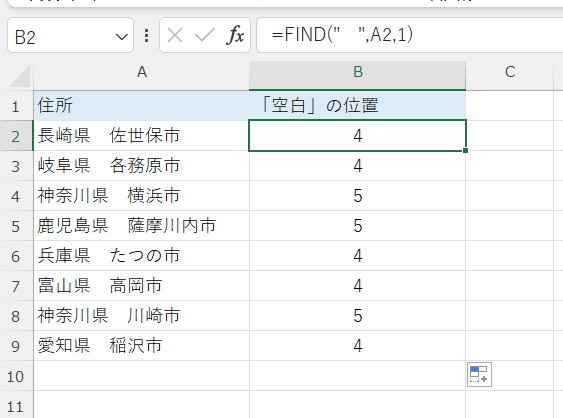The image size is (563, 418).
Task: Click the cell 兵庫県 たつの市
Action: tap(141, 256)
